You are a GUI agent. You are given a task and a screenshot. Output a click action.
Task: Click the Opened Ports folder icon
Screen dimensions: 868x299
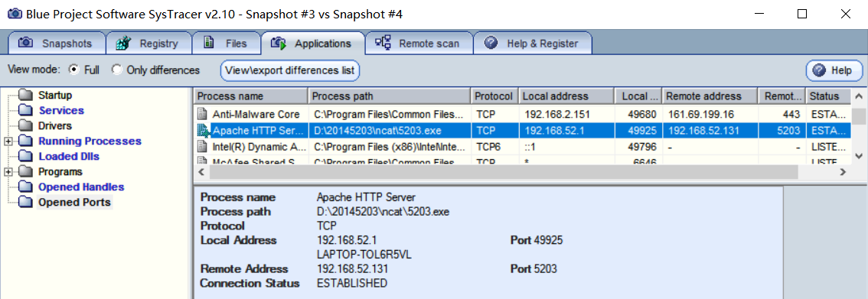tap(25, 203)
